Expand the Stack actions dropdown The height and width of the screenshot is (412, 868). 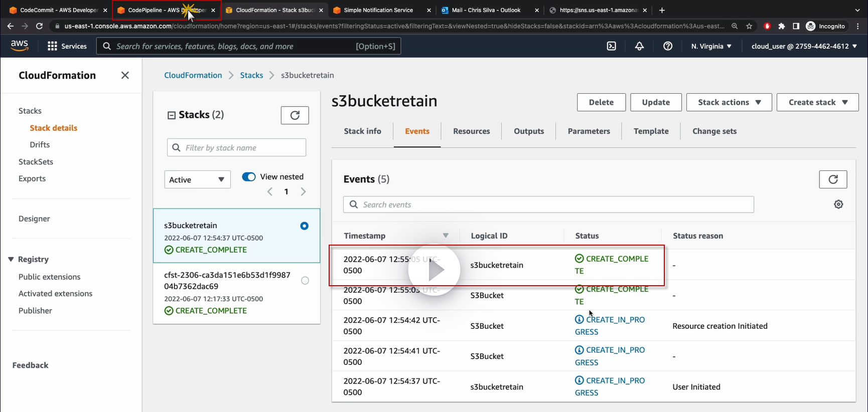729,102
